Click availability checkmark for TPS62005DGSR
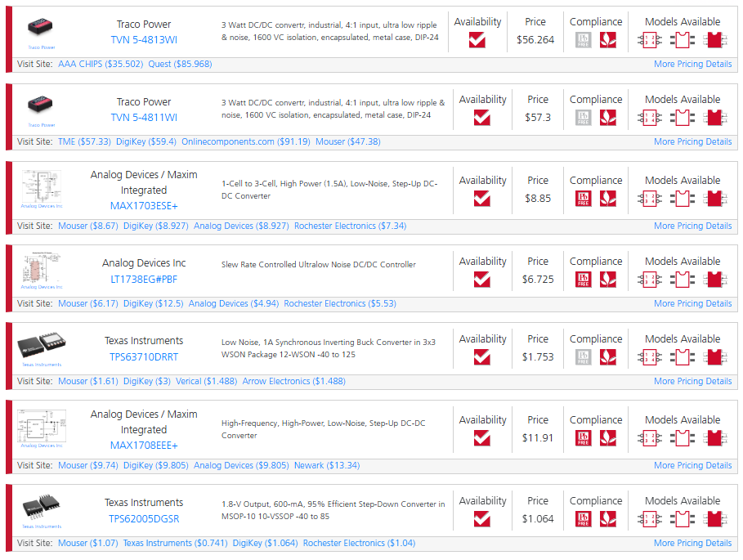Screen dimensions: 743x560 pyautogui.click(x=482, y=519)
